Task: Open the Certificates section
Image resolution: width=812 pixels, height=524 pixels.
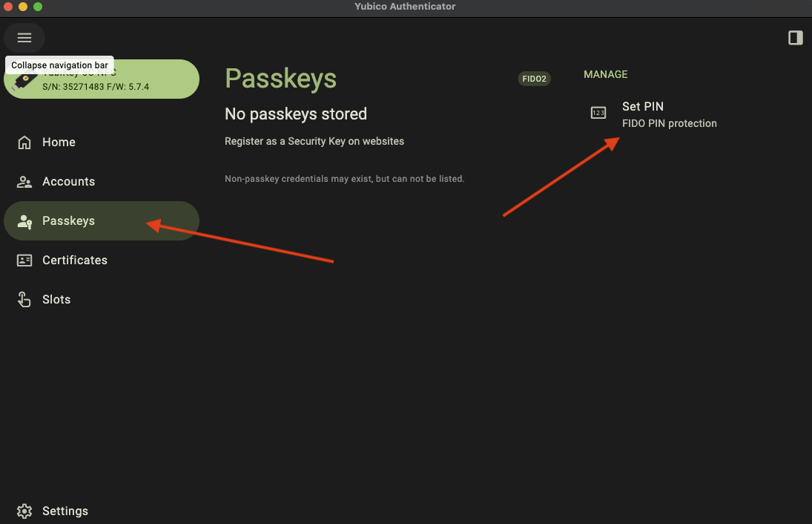Action: click(x=102, y=261)
